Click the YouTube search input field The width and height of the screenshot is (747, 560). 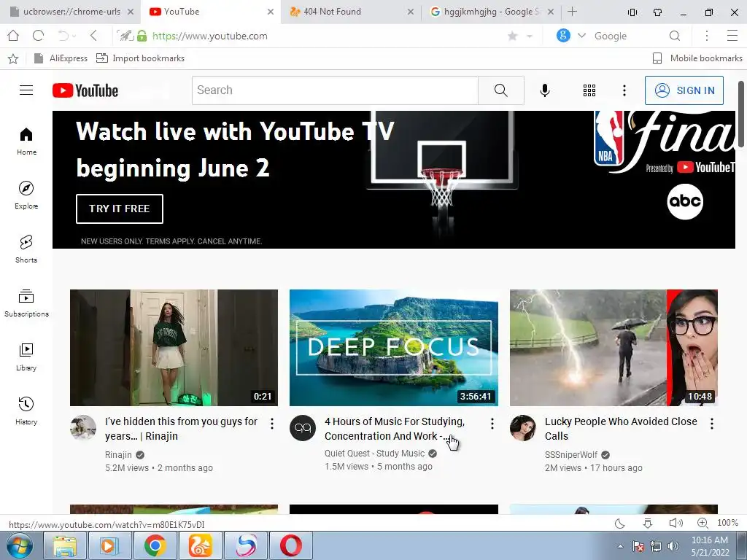click(x=335, y=90)
